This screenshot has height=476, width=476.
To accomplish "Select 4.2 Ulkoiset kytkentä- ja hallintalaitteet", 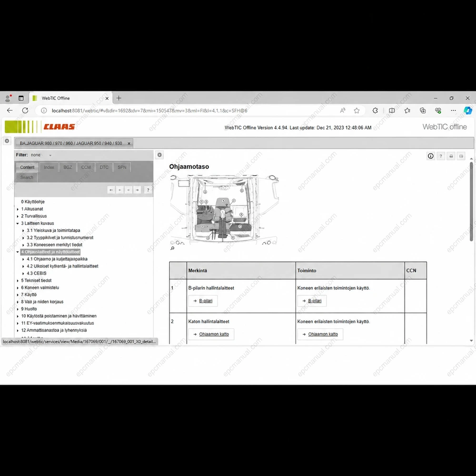I will click(x=62, y=266).
